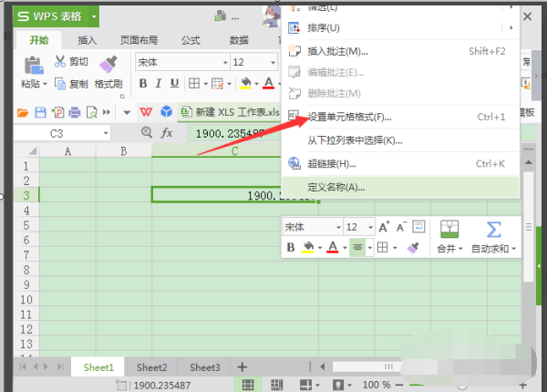Click the WPS 表格 application button

[x=57, y=16]
